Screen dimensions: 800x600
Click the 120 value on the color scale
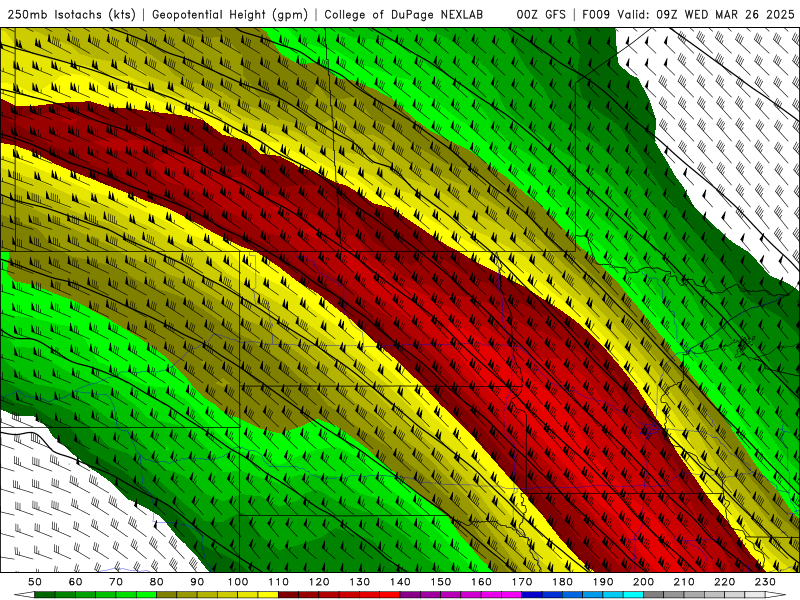pyautogui.click(x=319, y=582)
